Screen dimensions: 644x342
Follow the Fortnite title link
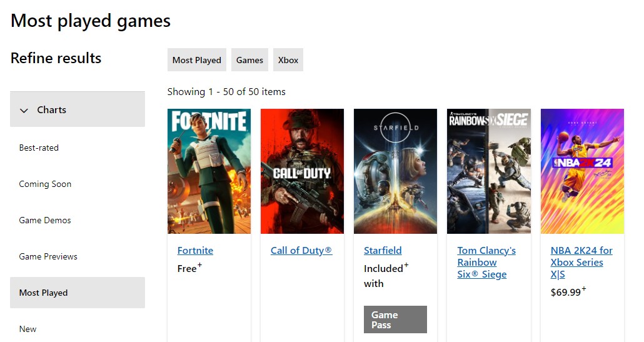[195, 251]
